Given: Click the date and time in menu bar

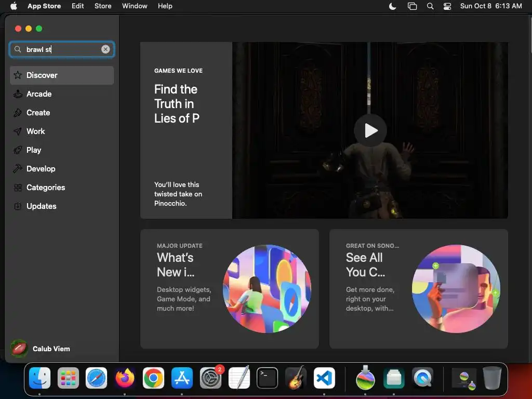Looking at the screenshot, I should [x=491, y=6].
